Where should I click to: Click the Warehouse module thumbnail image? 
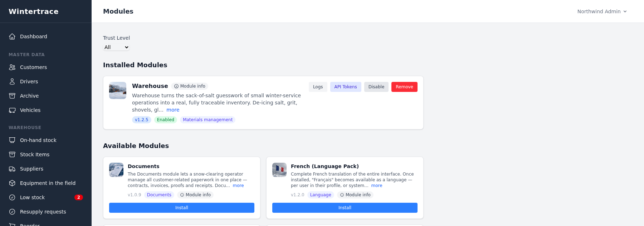click(118, 90)
